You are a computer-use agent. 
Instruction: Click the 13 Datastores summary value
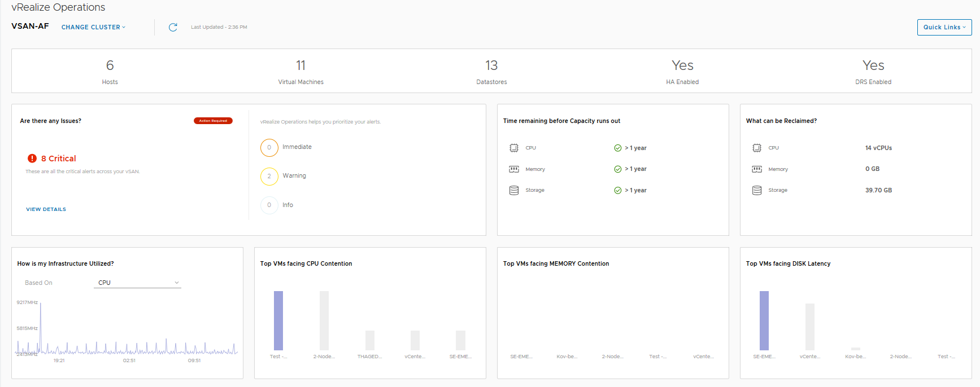click(x=491, y=65)
